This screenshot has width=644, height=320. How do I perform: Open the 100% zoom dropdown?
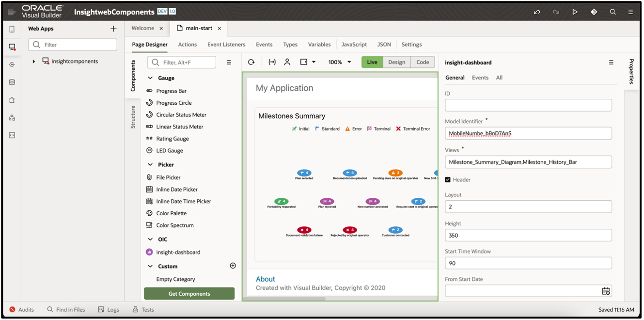click(340, 62)
